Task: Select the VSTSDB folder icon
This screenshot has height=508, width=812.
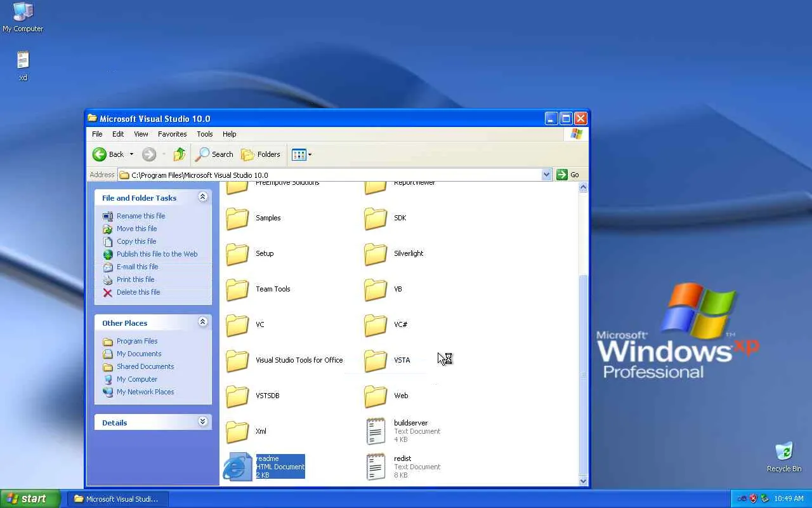Action: (x=237, y=396)
